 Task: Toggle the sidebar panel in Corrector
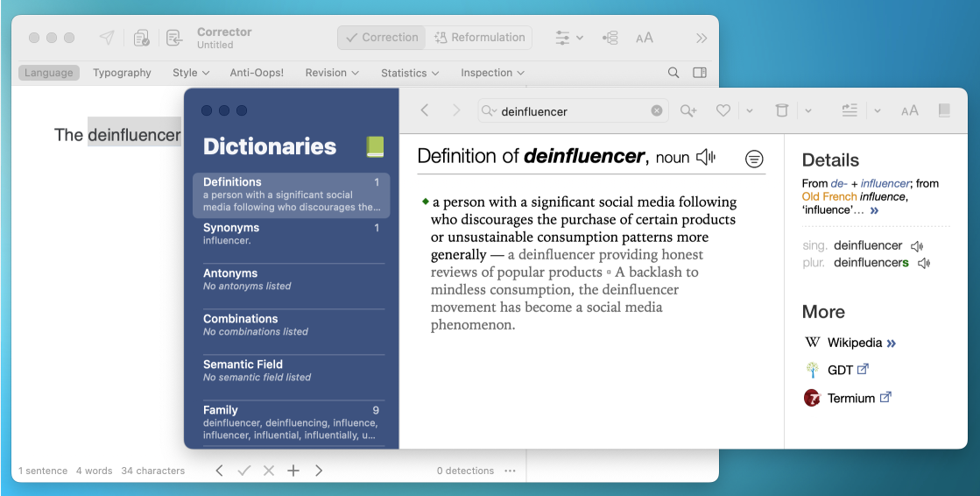click(700, 73)
